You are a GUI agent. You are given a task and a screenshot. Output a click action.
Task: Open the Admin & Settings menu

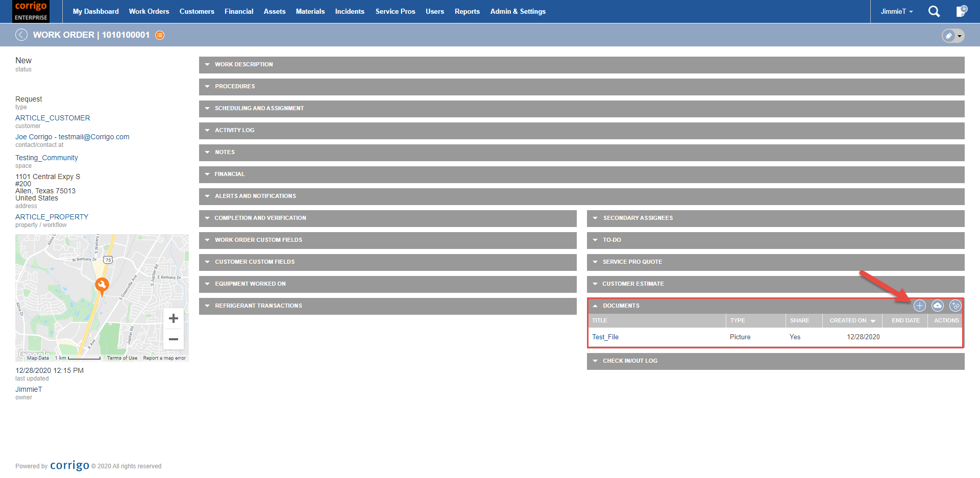[518, 11]
